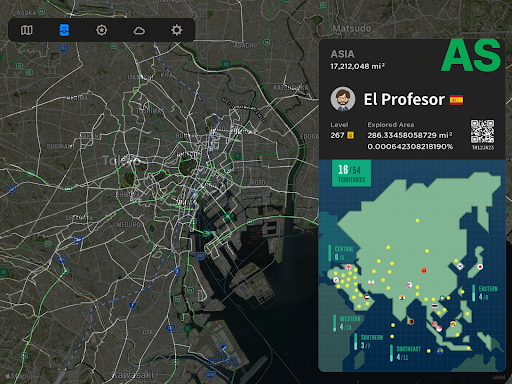Select the 16/54 Territories badge

click(x=351, y=173)
